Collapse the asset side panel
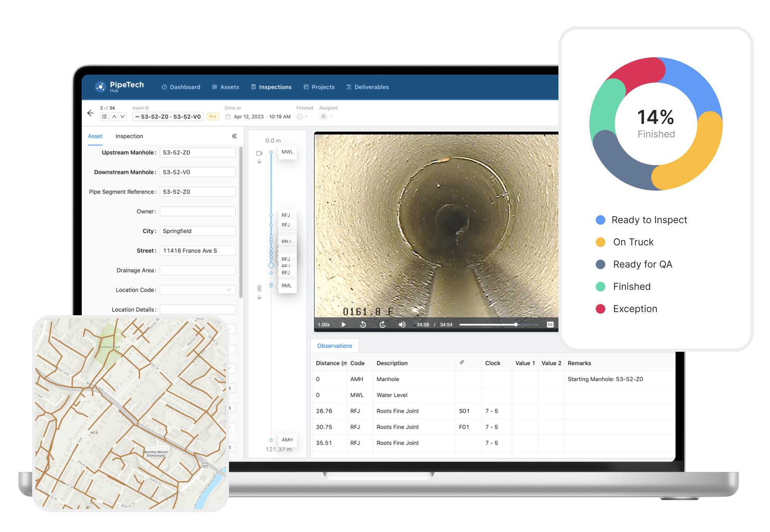The image size is (770, 532). click(x=234, y=136)
